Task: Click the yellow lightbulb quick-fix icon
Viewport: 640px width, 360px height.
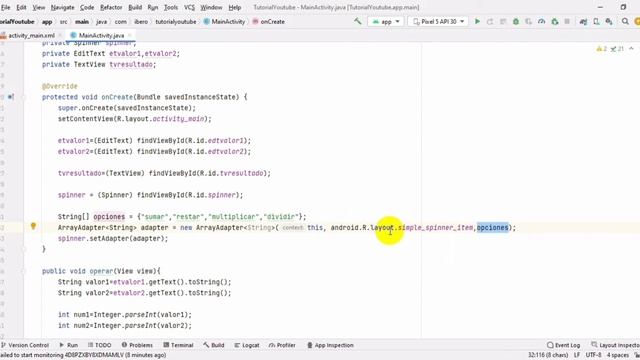Action: pyautogui.click(x=33, y=226)
